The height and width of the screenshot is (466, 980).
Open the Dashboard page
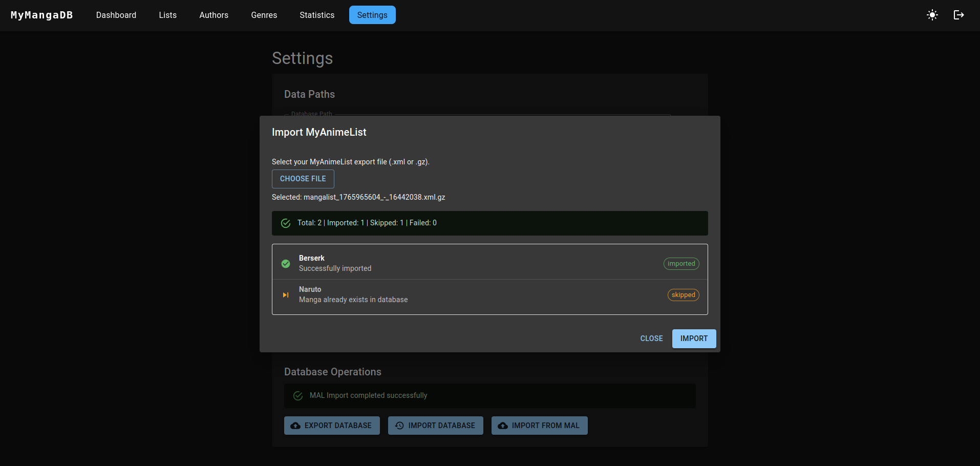click(116, 15)
